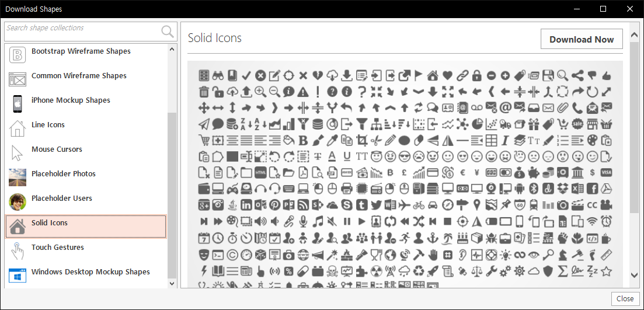The image size is (644, 310).
Task: Click the solid house icon in the highlighted row
Action: [x=18, y=227]
